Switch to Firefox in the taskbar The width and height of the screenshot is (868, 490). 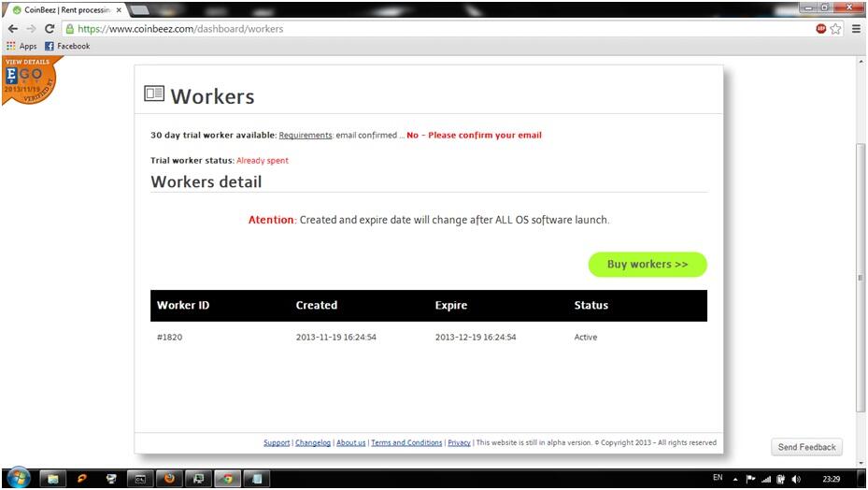point(170,479)
